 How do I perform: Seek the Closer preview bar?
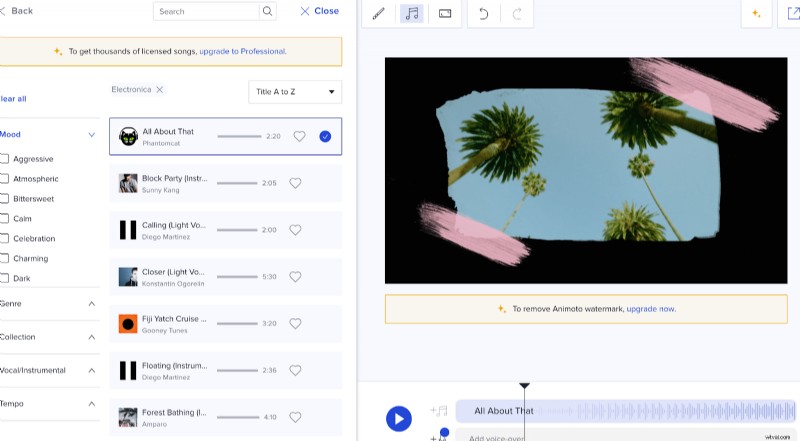(237, 277)
